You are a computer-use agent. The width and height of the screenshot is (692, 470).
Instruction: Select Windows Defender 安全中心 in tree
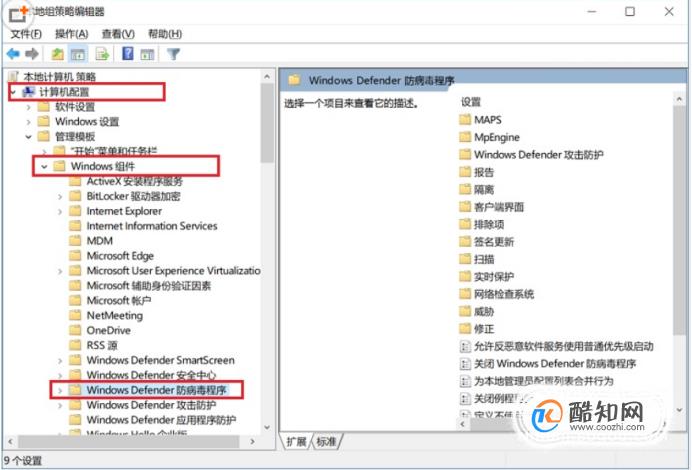(151, 375)
